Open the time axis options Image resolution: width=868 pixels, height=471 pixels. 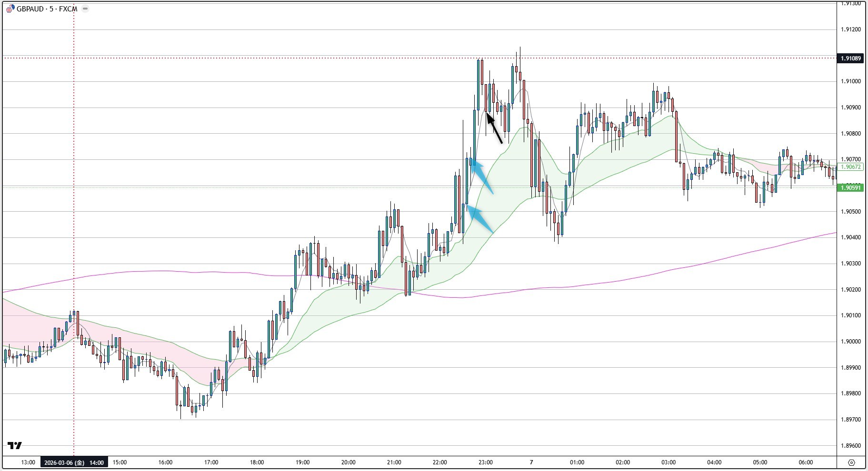pos(429,462)
